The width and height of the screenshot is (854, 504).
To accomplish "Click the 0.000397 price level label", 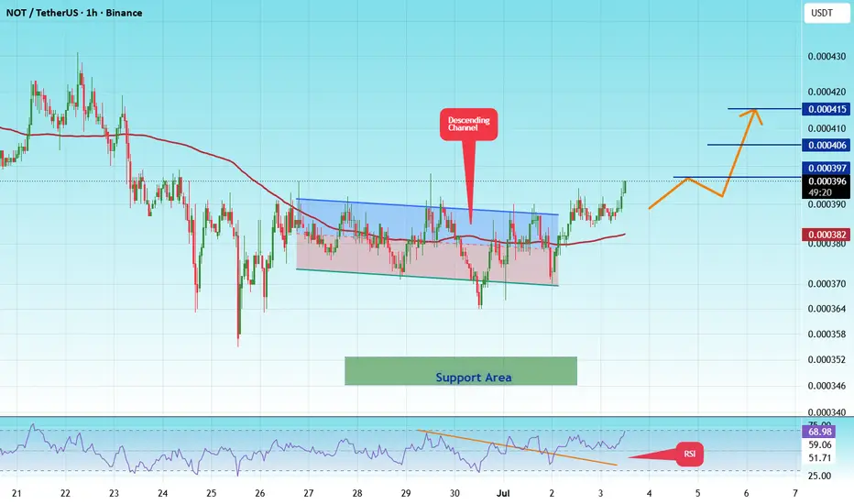I will pos(827,169).
